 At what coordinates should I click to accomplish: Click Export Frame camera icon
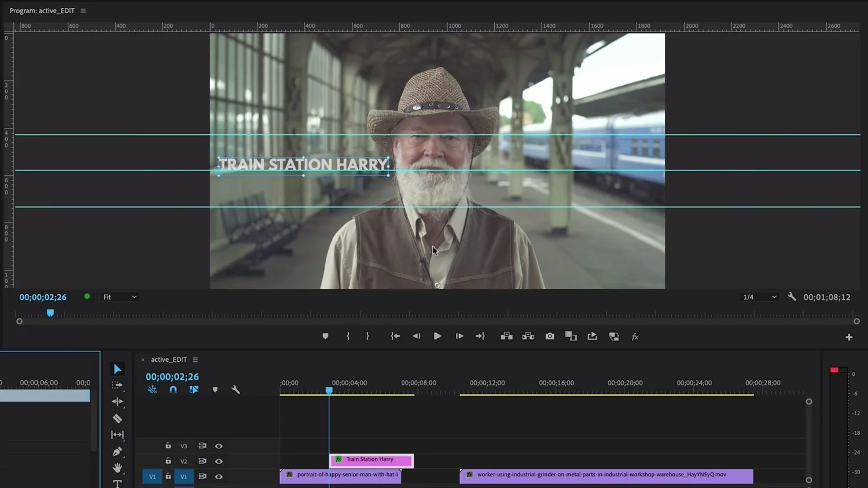(550, 336)
